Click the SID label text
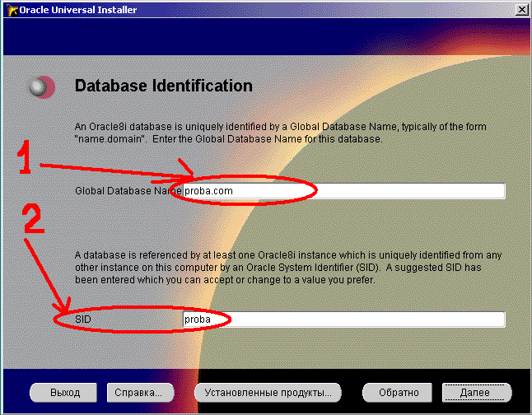 coord(82,319)
